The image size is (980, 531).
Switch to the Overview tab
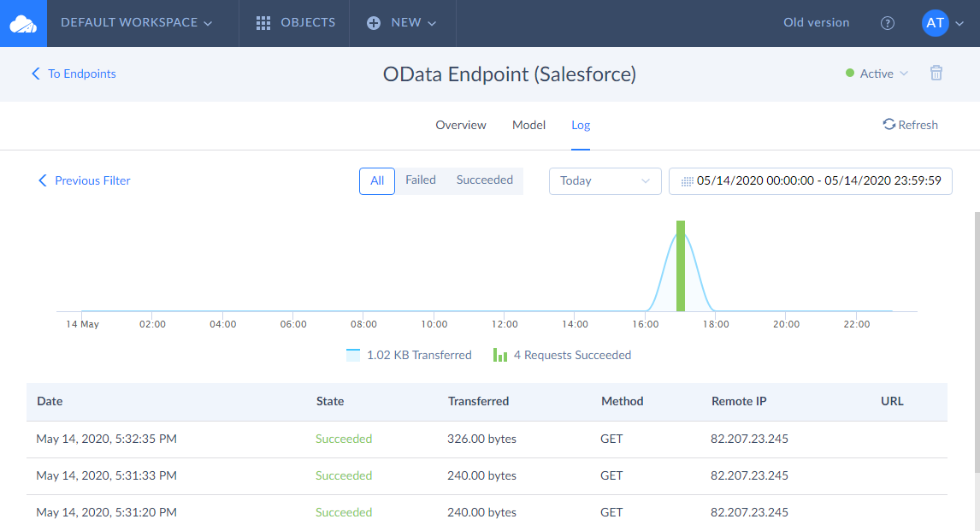coord(461,125)
